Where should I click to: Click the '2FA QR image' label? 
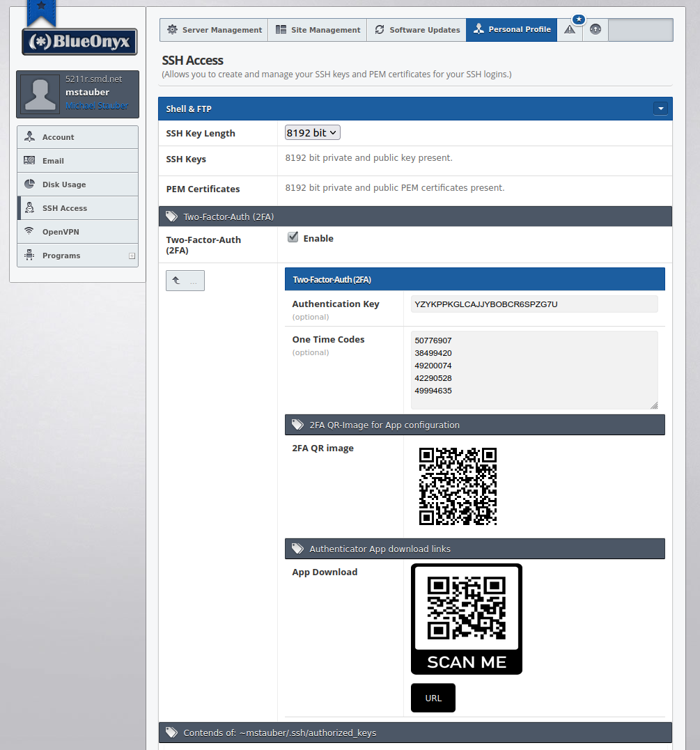(x=323, y=448)
